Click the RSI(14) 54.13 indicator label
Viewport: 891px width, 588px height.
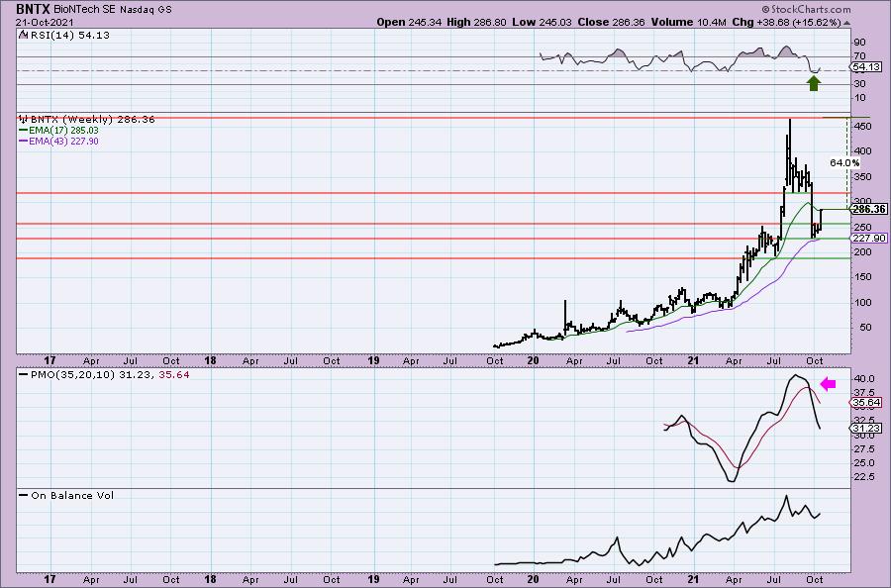(70, 35)
